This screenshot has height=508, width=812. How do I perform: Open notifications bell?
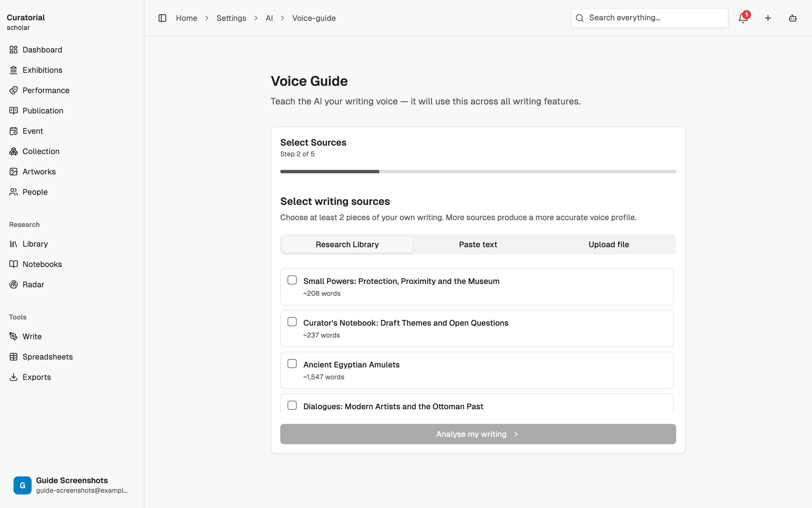tap(743, 18)
